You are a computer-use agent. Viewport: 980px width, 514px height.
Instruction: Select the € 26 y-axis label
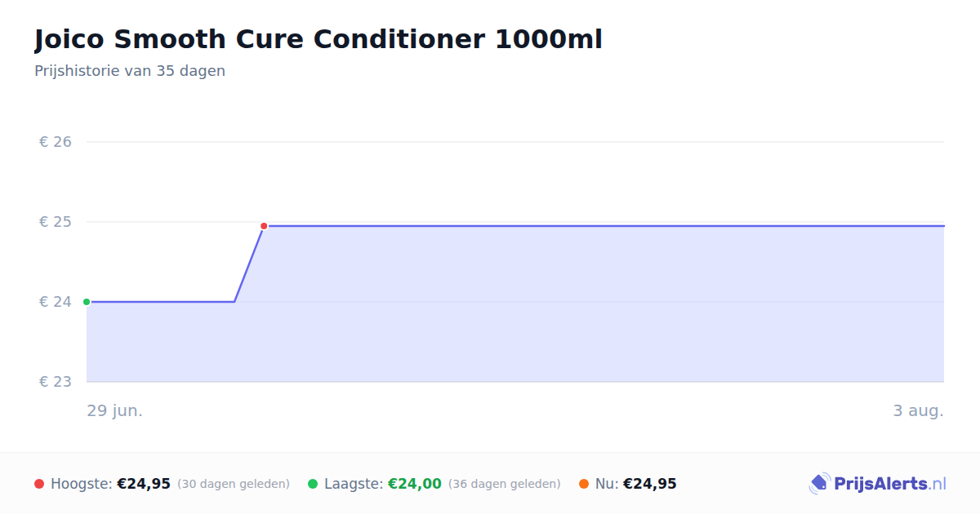click(56, 142)
